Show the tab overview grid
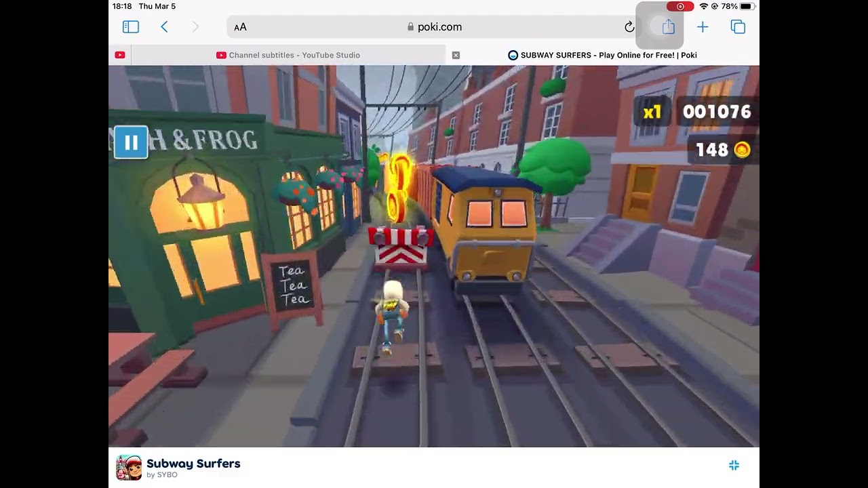868x488 pixels. [738, 27]
